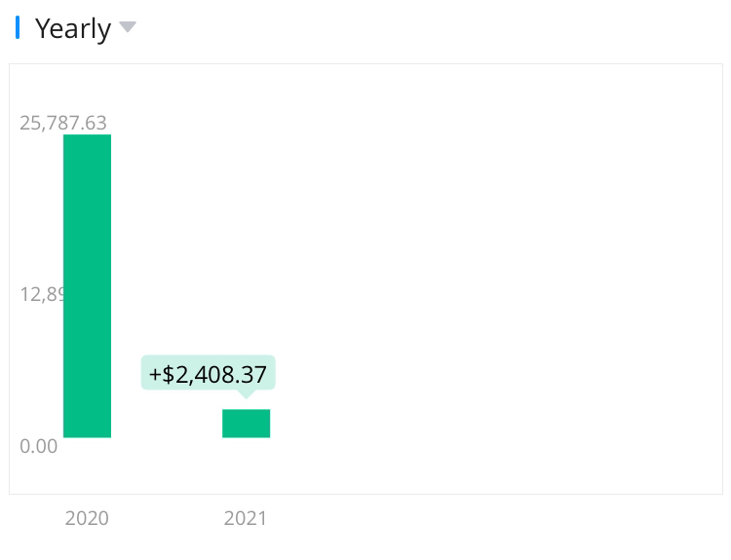Viewport: 731px width, 560px height.
Task: Click the Yearly heading text
Action: [73, 28]
